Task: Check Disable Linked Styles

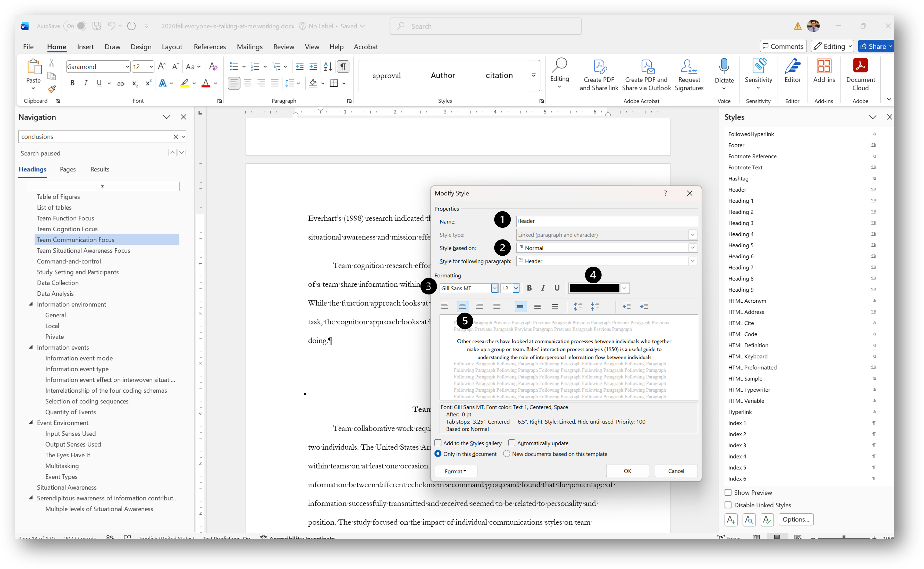Action: pos(728,505)
